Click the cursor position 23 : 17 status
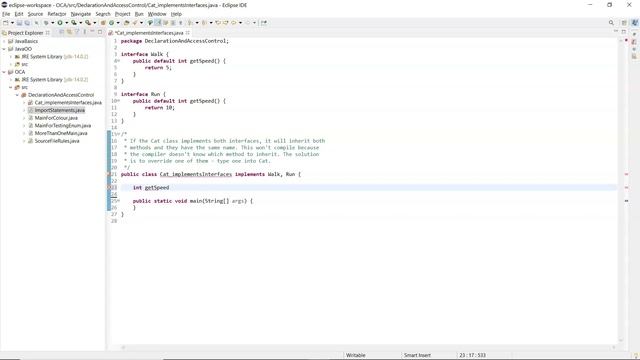 [x=472, y=355]
